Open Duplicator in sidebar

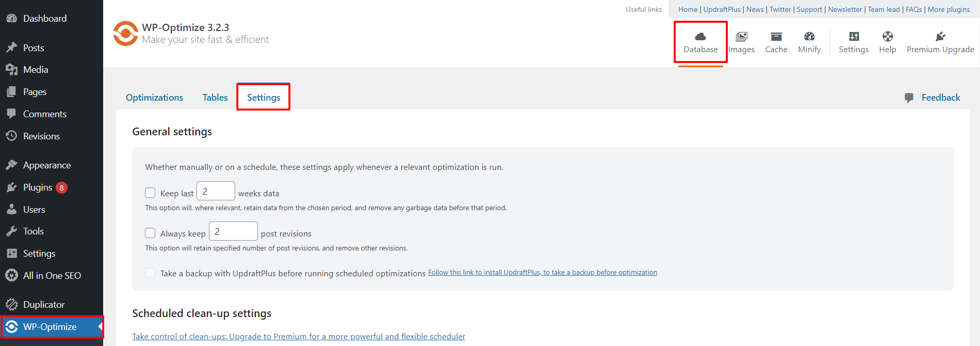pyautogui.click(x=43, y=305)
